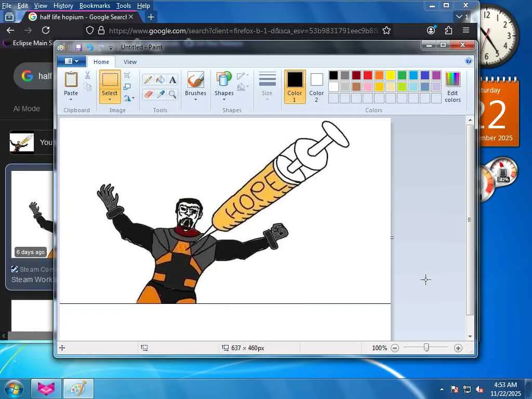This screenshot has height=399, width=532.
Task: Click the zoom slider handle
Action: (426, 348)
